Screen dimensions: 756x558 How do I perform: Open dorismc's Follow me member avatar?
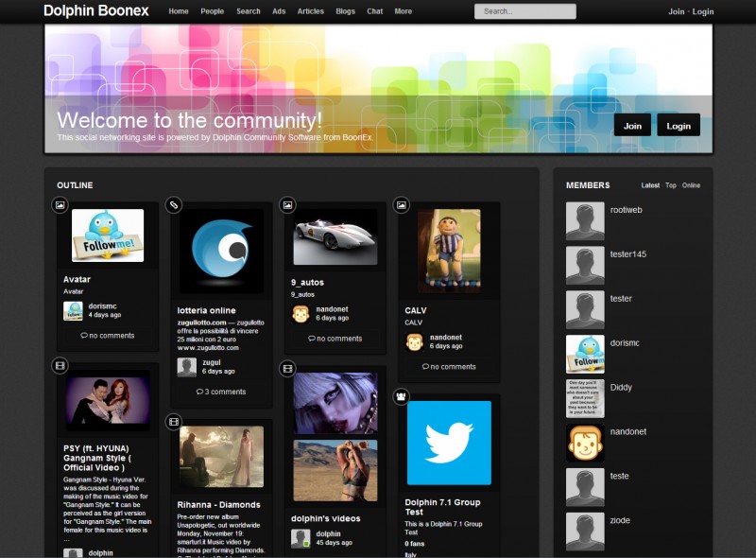click(585, 355)
